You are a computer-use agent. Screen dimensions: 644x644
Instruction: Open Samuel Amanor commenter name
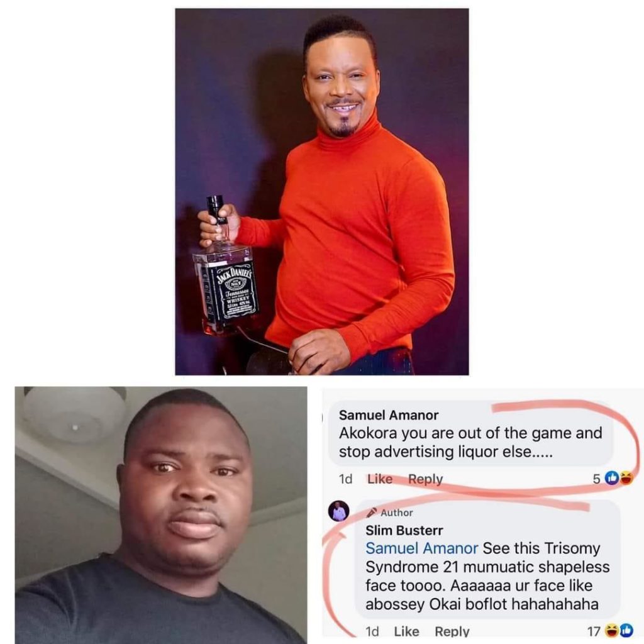(389, 415)
